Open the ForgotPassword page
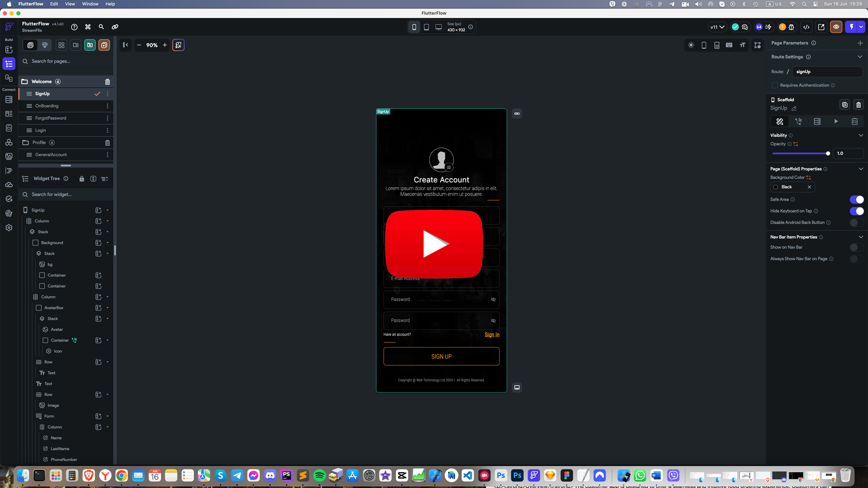This screenshot has height=488, width=868. click(51, 118)
